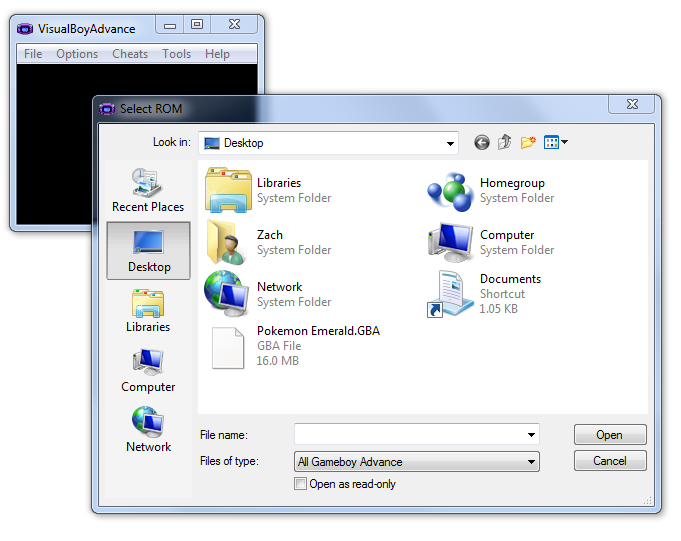Expand the Look in Desktop dropdown

450,143
